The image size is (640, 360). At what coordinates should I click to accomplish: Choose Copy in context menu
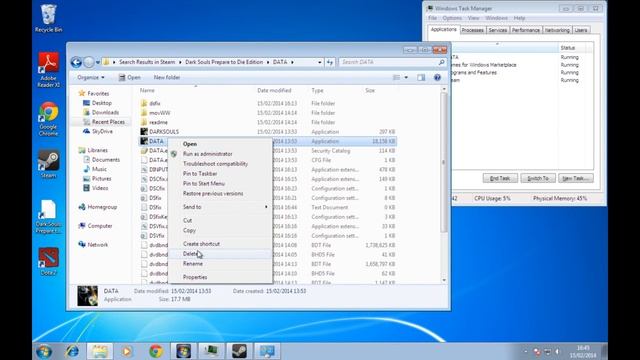click(220, 230)
